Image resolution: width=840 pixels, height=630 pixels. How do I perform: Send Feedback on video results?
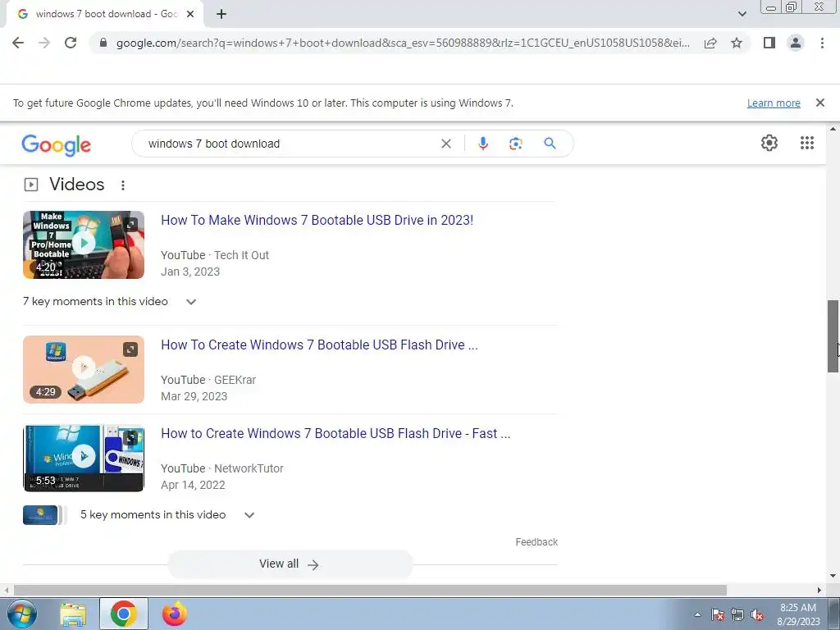536,542
